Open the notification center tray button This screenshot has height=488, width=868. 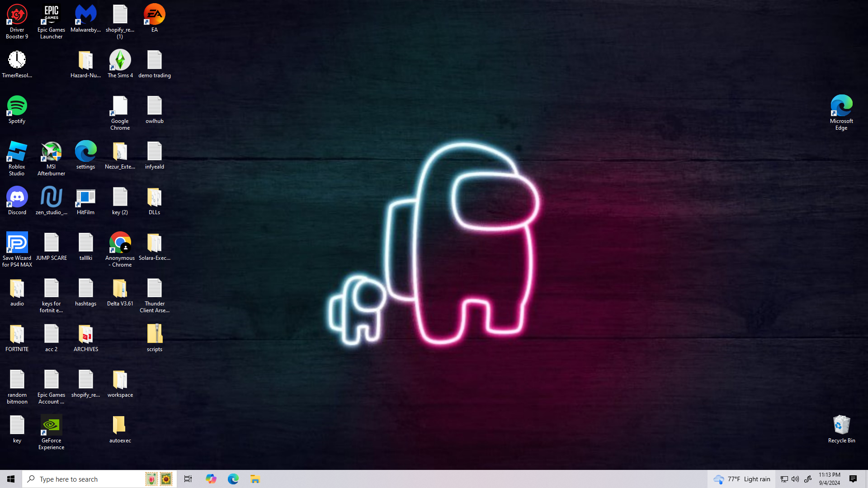(x=853, y=479)
